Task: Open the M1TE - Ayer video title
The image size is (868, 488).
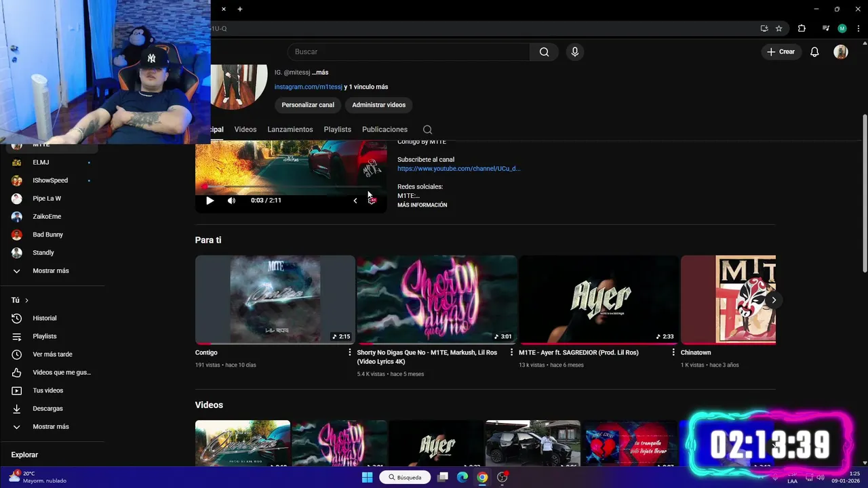Action: (x=578, y=352)
